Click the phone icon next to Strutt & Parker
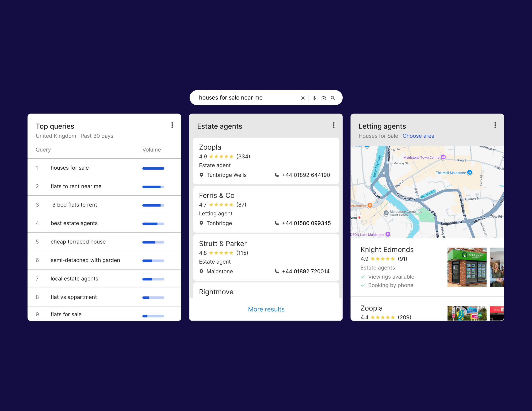 click(x=277, y=271)
